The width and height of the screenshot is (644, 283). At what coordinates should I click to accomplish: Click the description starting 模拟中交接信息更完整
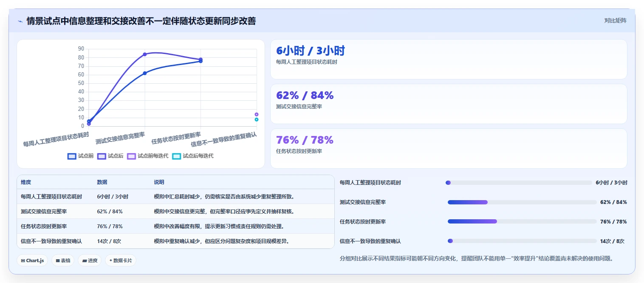coord(224,211)
